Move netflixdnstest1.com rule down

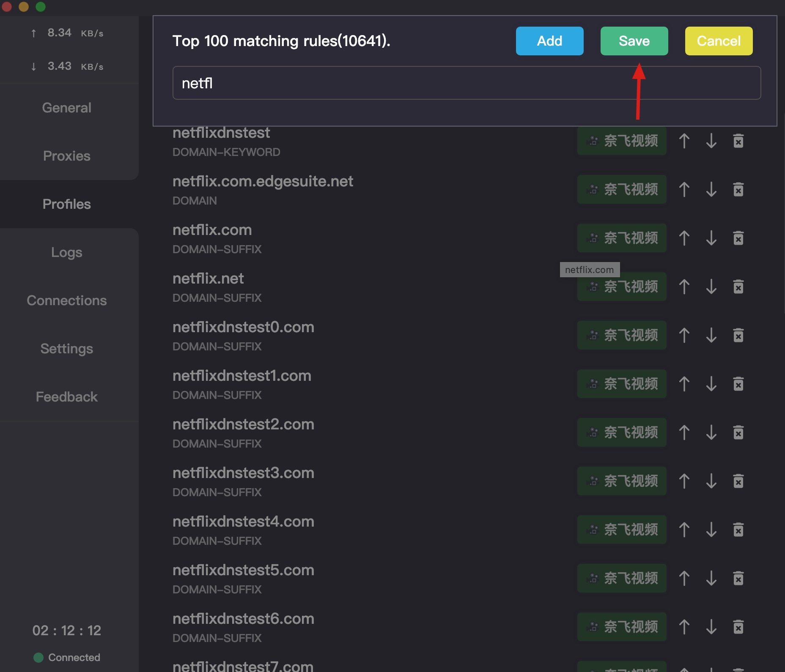click(711, 384)
